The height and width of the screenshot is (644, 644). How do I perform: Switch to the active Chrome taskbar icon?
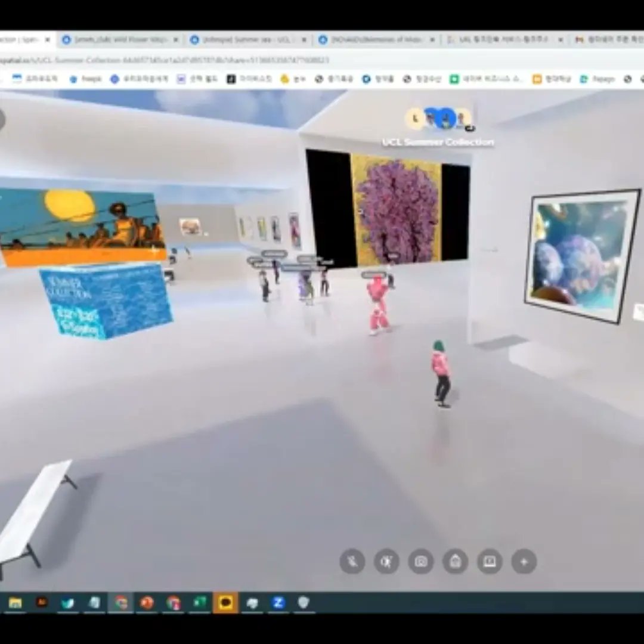(120, 602)
